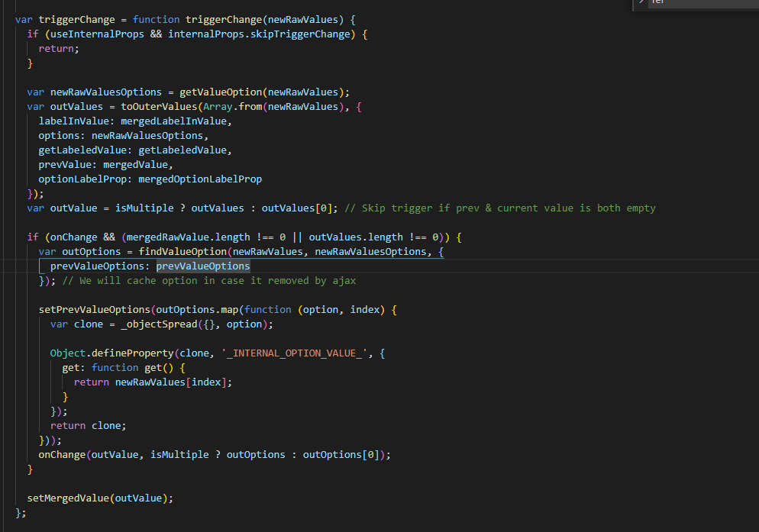Click the bare 'return;' under skipTriggerChange check
Image resolution: width=759 pixels, height=532 pixels.
[59, 49]
